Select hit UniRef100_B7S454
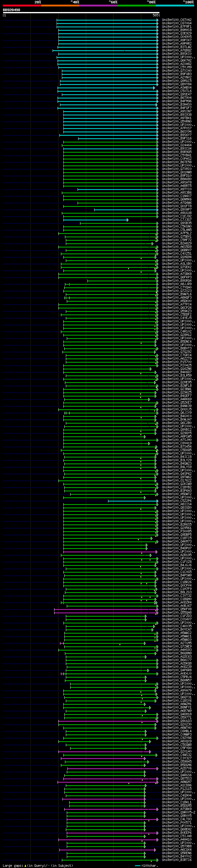 pyautogui.click(x=177, y=447)
